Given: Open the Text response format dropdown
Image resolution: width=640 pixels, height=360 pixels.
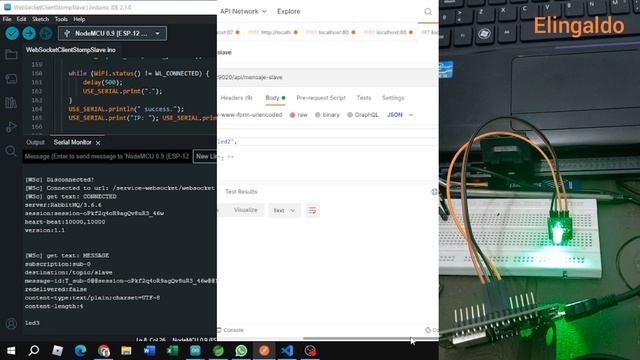Looking at the screenshot, I should click(x=284, y=211).
